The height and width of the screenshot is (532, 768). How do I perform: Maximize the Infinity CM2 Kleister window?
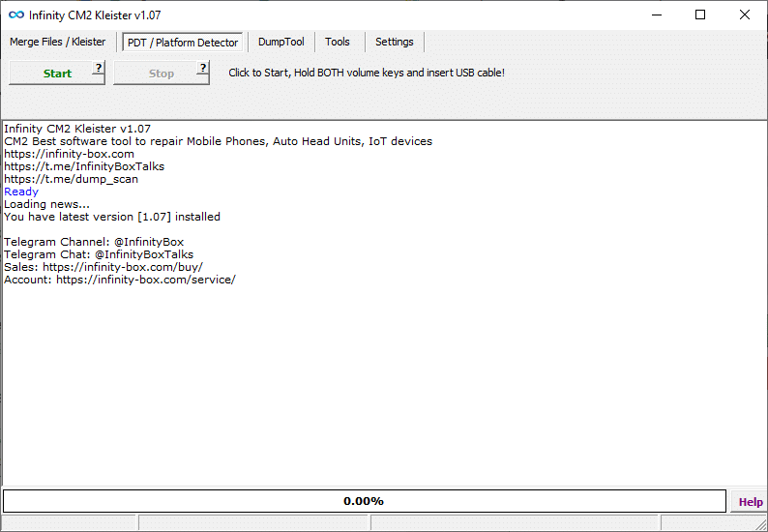(700, 15)
